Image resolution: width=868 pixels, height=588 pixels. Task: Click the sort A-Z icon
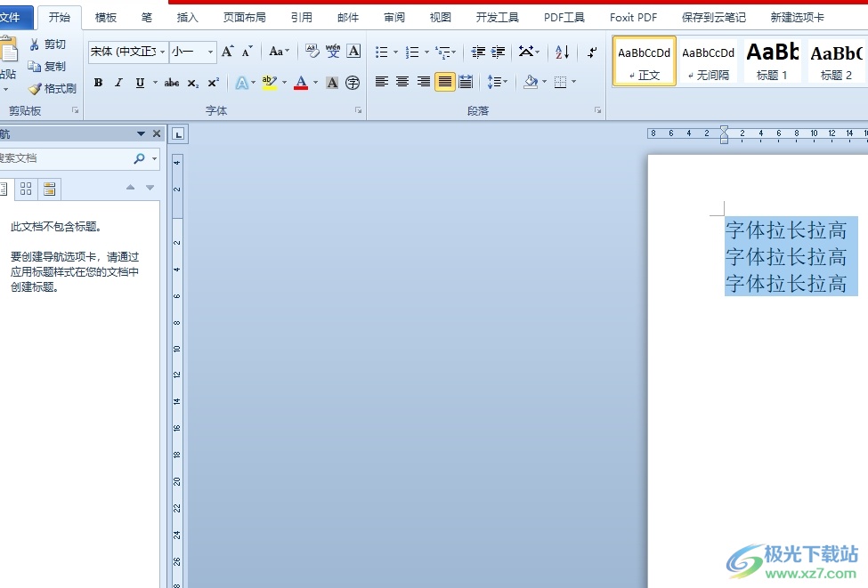click(x=562, y=52)
